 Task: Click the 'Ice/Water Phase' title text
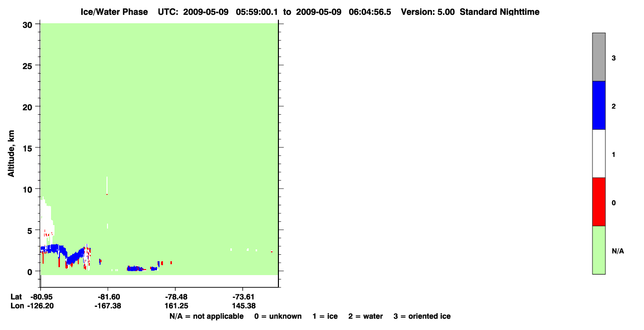[x=114, y=12]
